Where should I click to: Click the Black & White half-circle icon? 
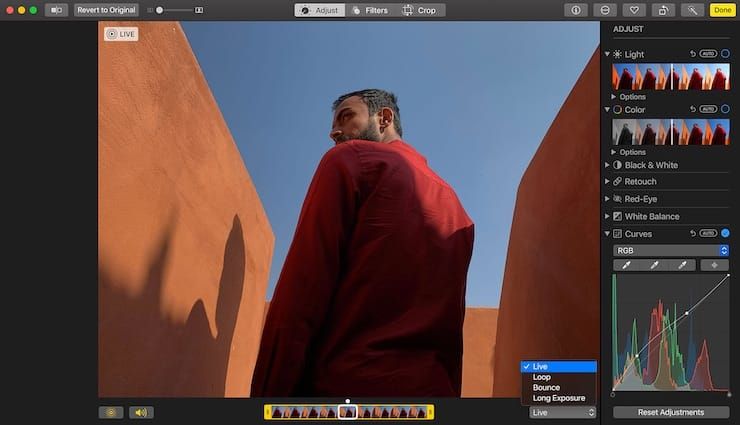tap(617, 165)
